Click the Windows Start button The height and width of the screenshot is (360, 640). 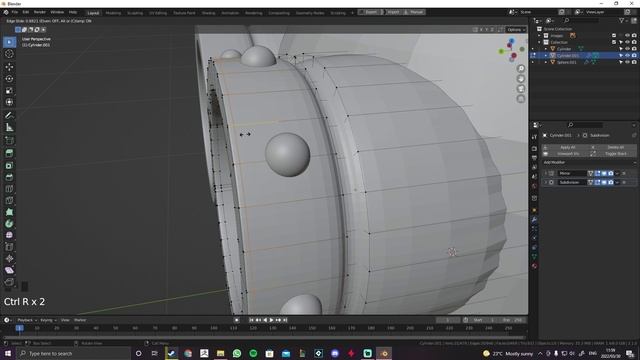point(8,353)
